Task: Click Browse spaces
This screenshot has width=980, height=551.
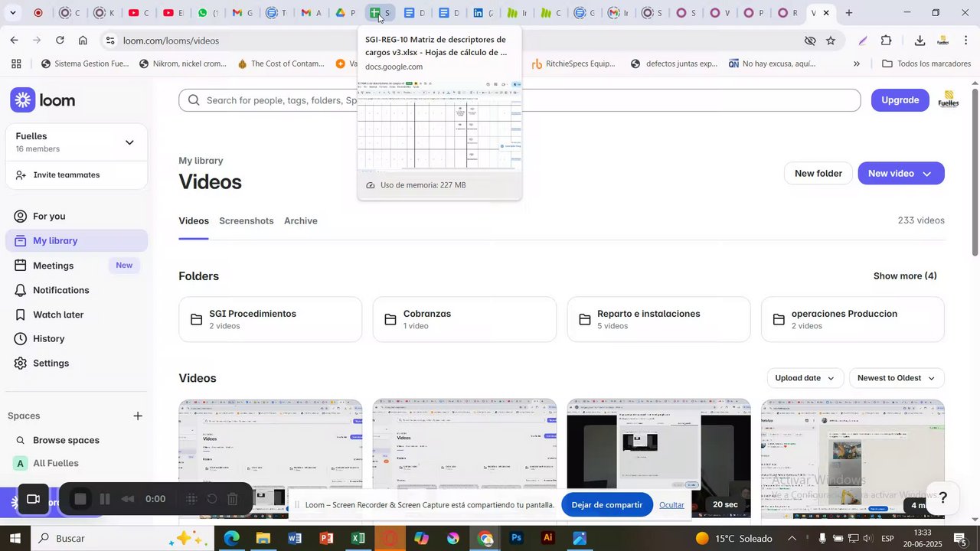Action: click(66, 440)
